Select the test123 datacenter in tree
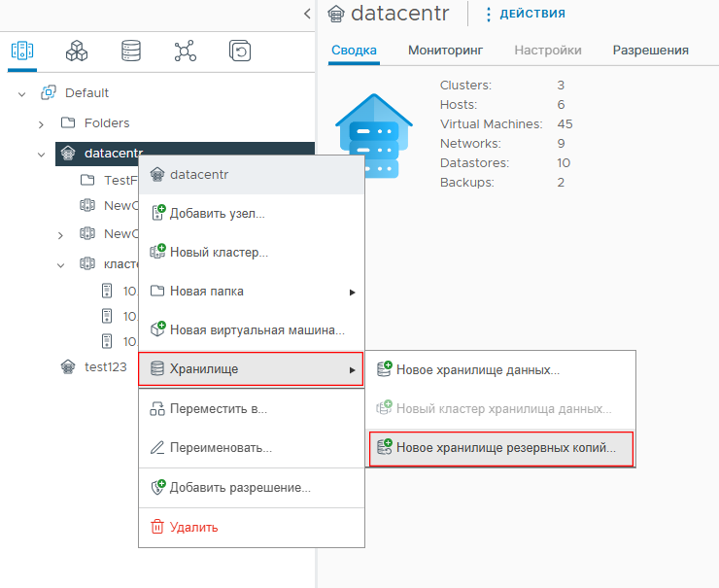 (105, 367)
